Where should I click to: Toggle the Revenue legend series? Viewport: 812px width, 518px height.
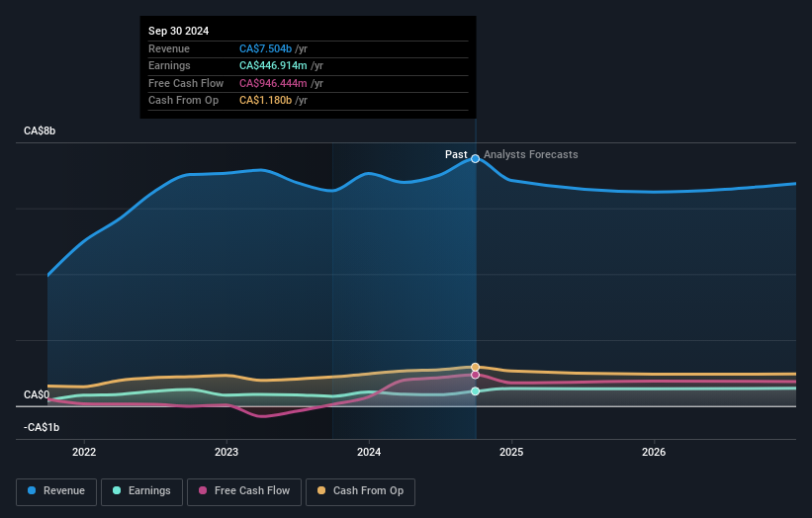pyautogui.click(x=56, y=491)
